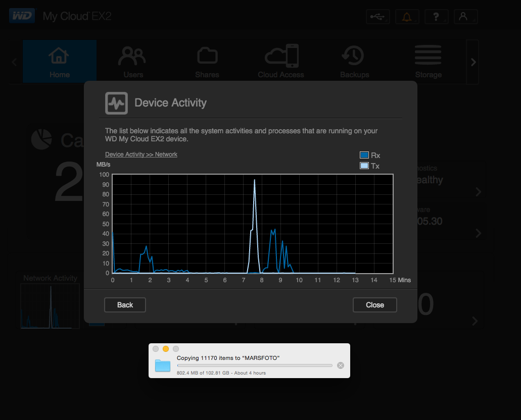The width and height of the screenshot is (521, 420).
Task: Click the WD logo in header
Action: (x=22, y=16)
